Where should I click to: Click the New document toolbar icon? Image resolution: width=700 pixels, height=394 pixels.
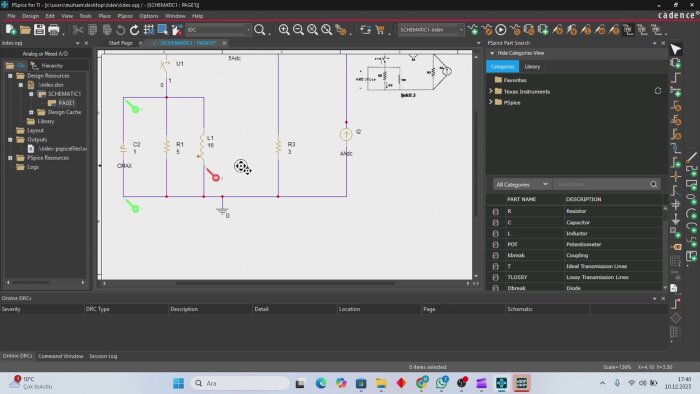(11, 30)
